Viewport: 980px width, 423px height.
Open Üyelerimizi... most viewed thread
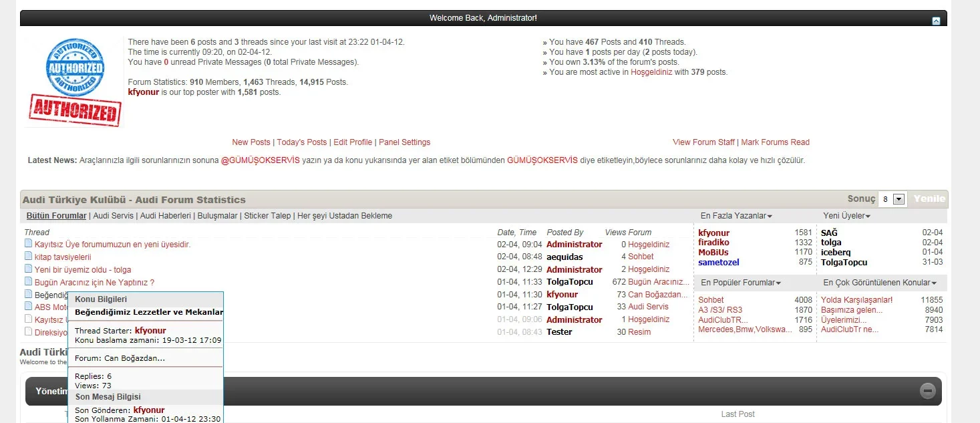[x=844, y=320]
